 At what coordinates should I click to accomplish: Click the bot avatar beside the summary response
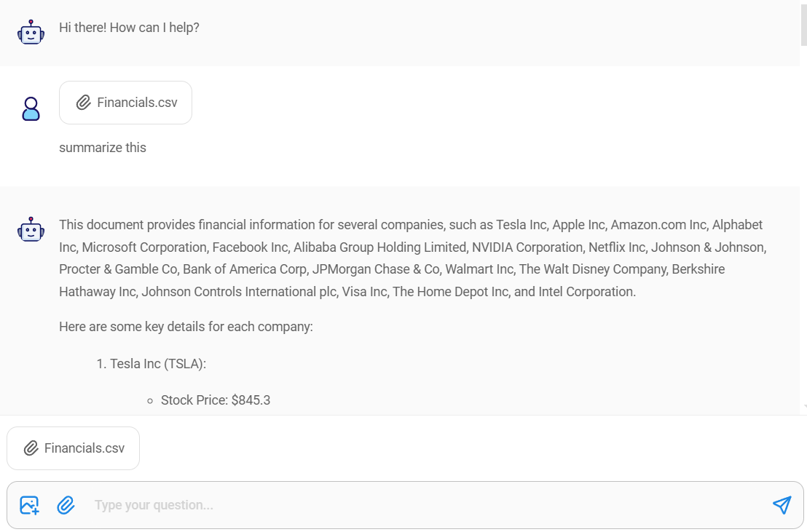(x=31, y=229)
